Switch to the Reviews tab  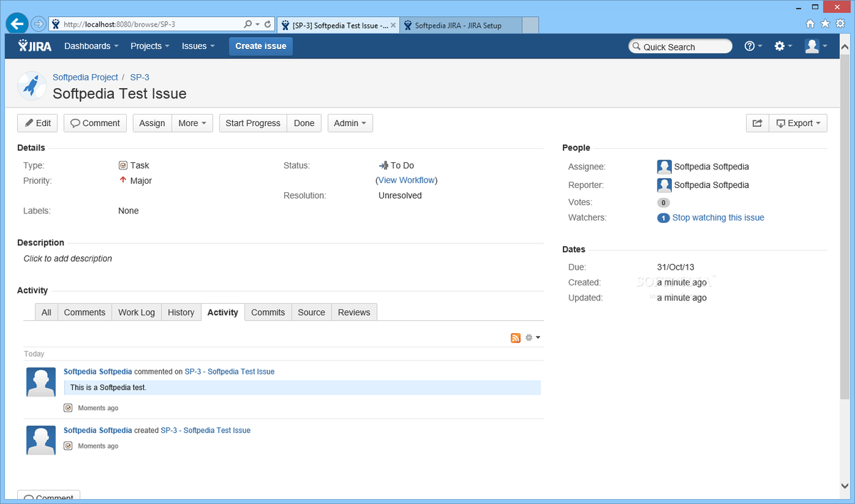[x=354, y=313]
